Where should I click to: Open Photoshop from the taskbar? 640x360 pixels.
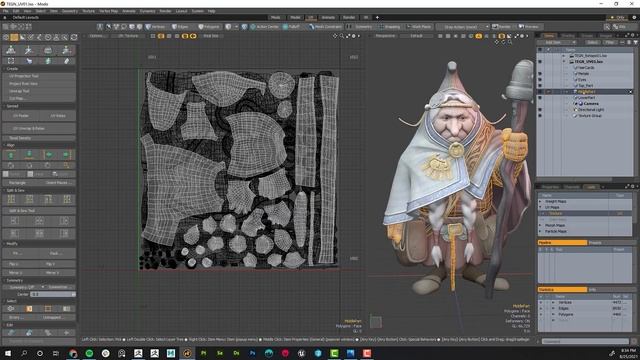(x=252, y=353)
